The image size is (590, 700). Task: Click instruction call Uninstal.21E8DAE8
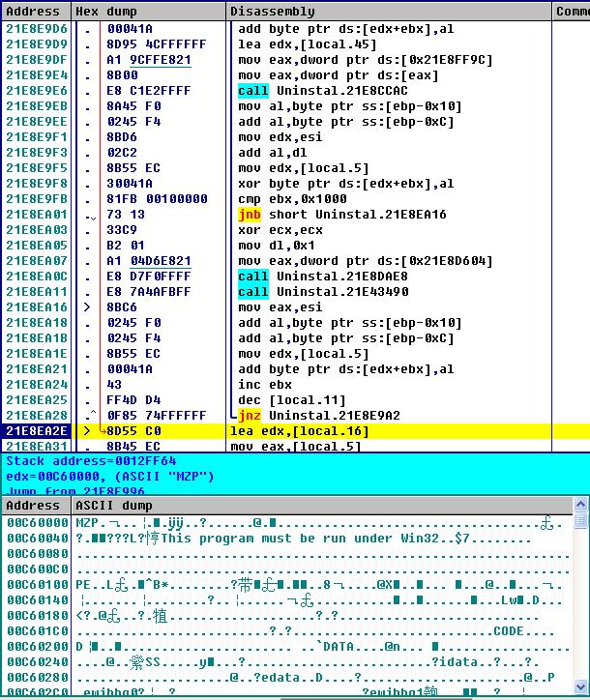pos(323,277)
